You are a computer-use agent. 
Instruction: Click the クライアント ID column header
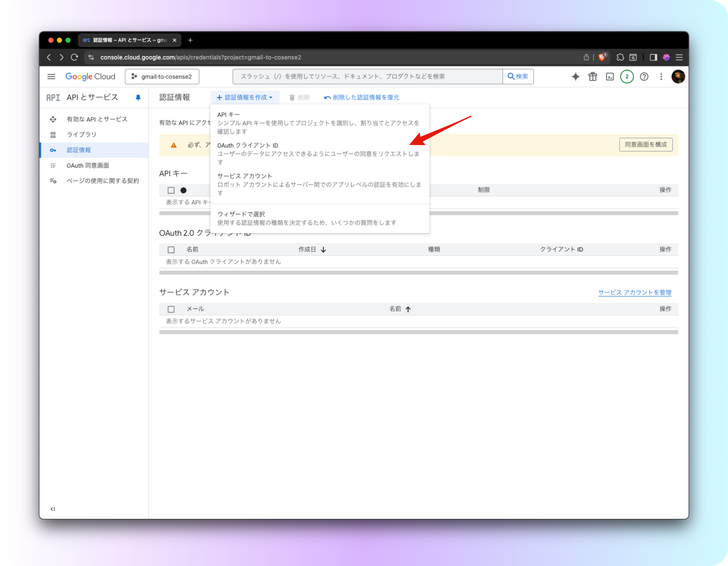[x=561, y=250]
